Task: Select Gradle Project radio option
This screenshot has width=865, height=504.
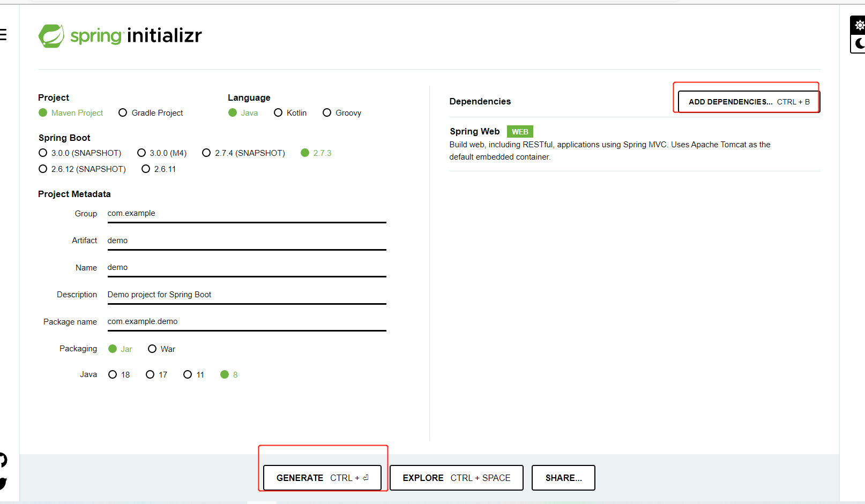Action: pos(123,113)
